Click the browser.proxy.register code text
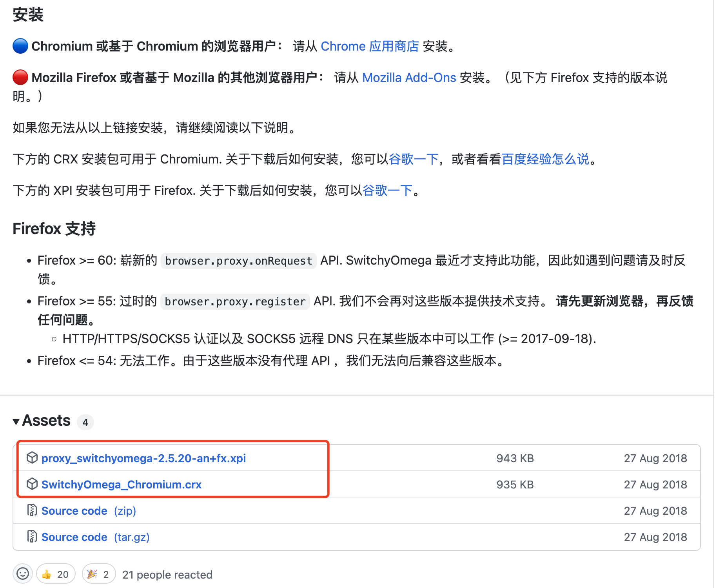715x588 pixels. tap(235, 302)
